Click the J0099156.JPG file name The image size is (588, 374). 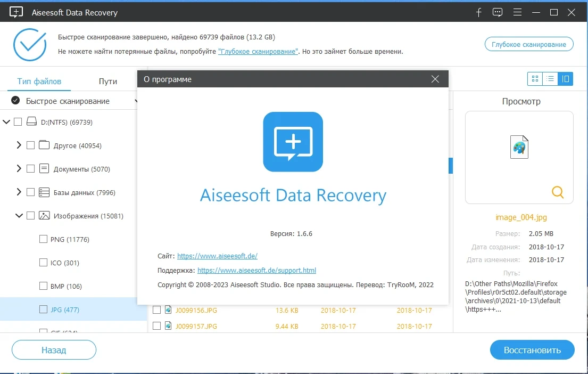click(x=196, y=310)
